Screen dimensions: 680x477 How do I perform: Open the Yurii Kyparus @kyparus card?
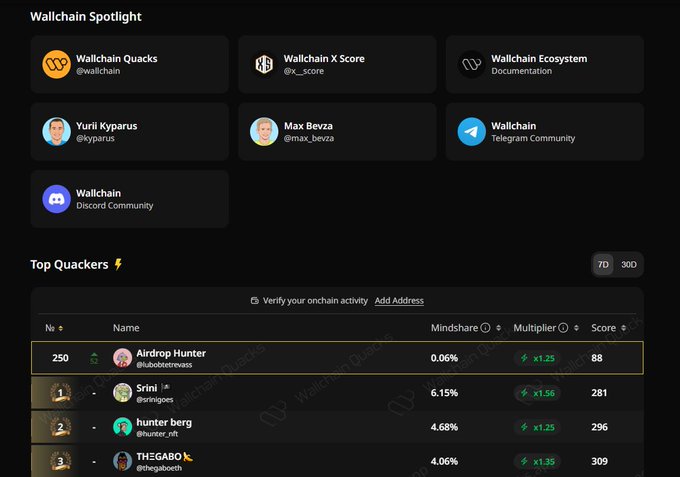(130, 132)
